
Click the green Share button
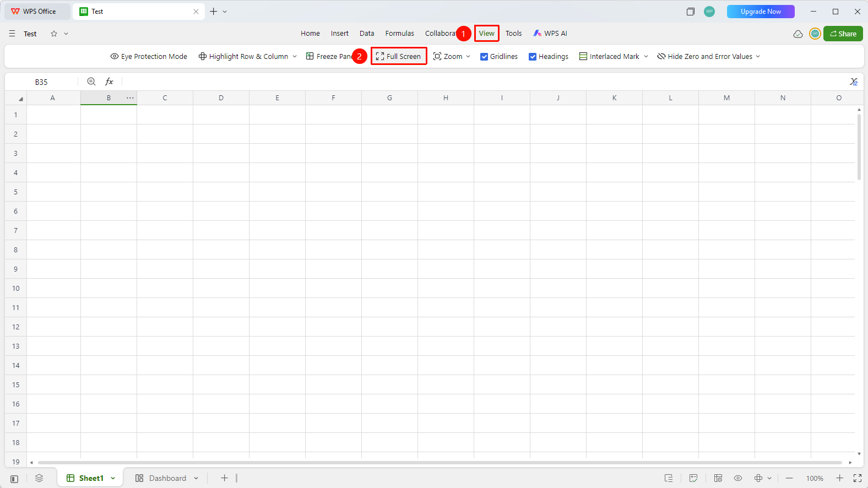843,34
